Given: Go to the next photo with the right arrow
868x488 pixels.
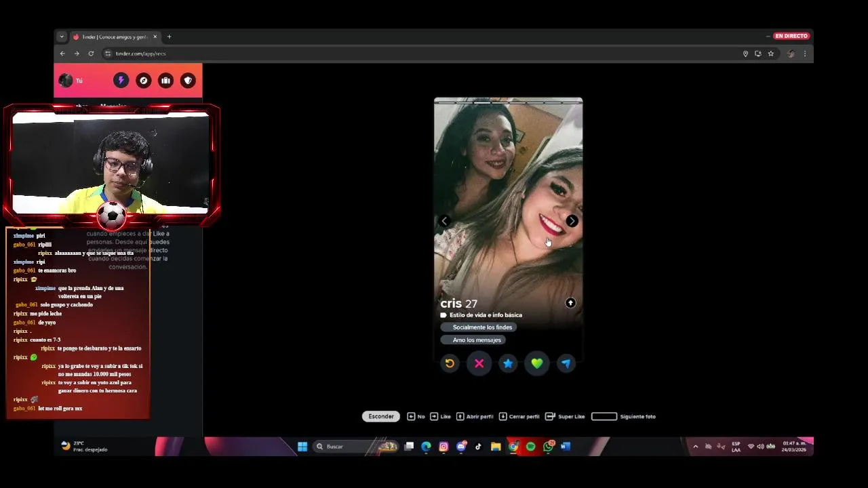Looking at the screenshot, I should (x=572, y=221).
